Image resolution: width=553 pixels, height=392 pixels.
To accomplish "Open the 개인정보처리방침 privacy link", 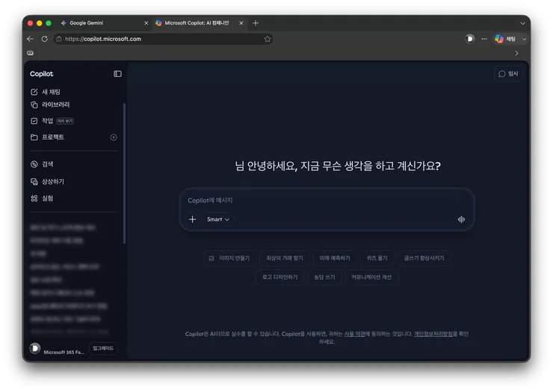I will (433, 334).
